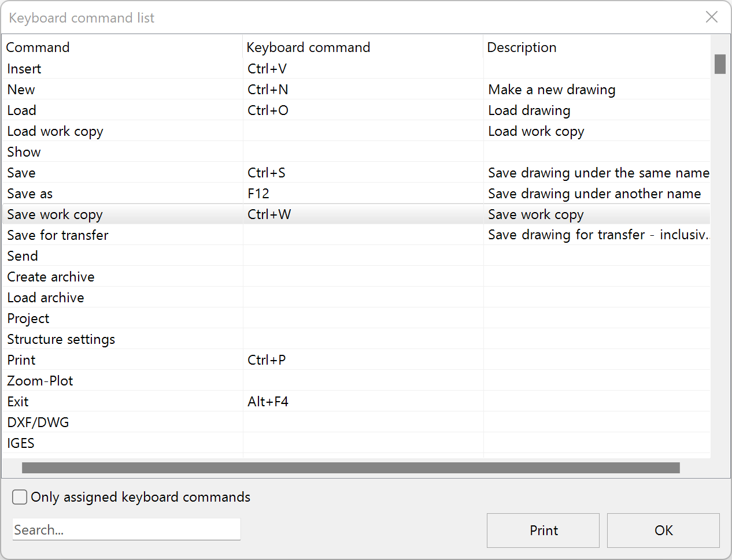Confirm the dialog with OK
Viewport: 732px width, 560px height.
(x=663, y=530)
